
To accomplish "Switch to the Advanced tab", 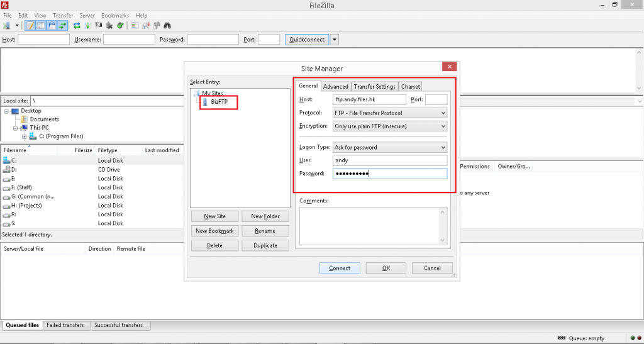I will (x=336, y=87).
